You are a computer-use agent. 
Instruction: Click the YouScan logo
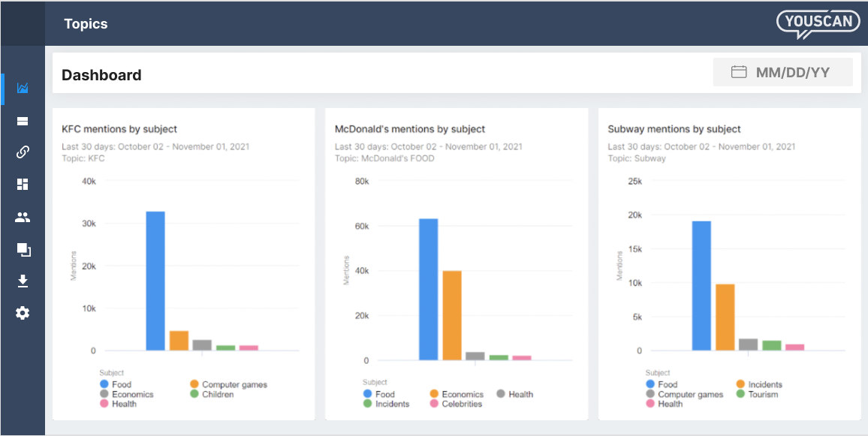pos(818,24)
